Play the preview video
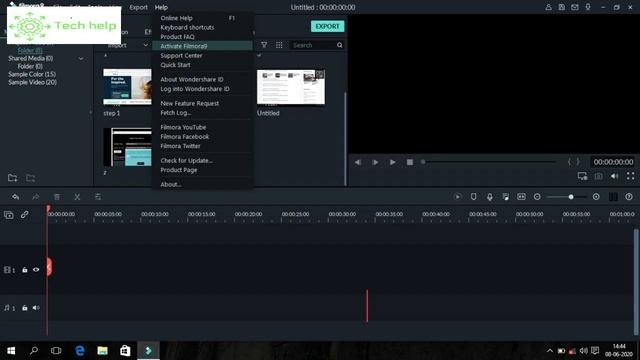Screen dimensions: 640x360 (392, 162)
